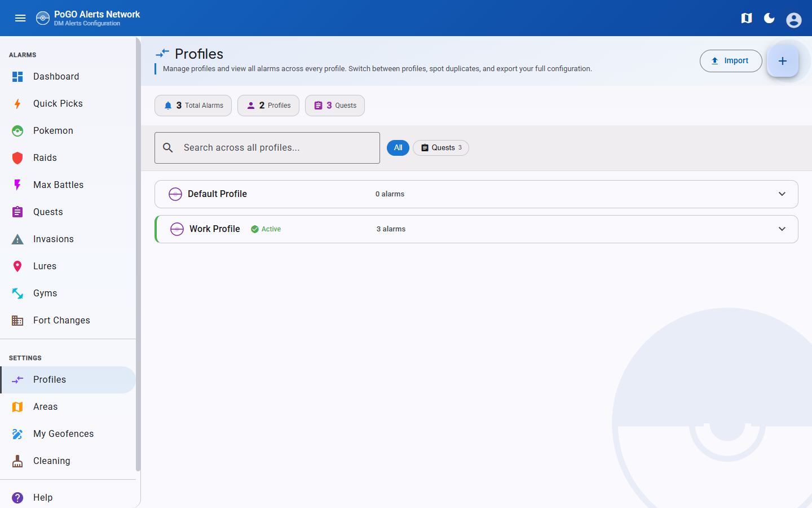Open the Dashboard menu item
The height and width of the screenshot is (508, 812).
click(x=68, y=77)
